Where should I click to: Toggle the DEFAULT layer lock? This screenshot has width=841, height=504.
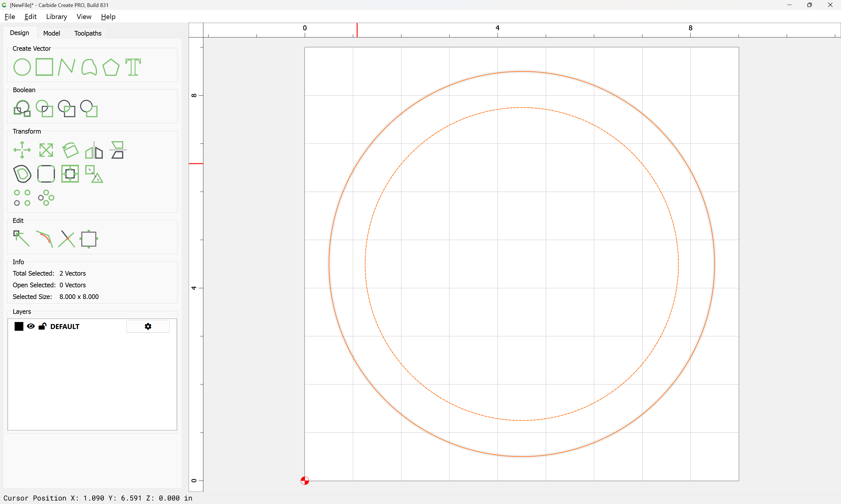pos(43,326)
